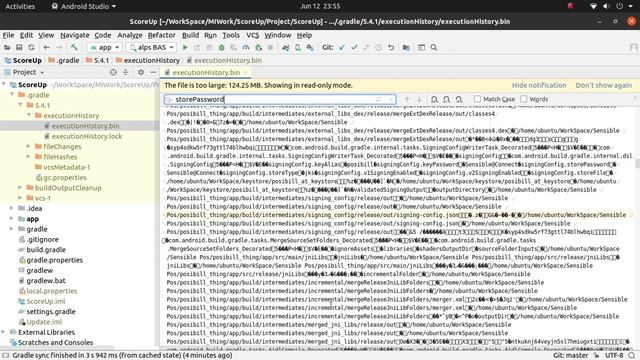Screen dimensions: 640x360
Task: Open the VCS menu
Action: click(x=252, y=35)
